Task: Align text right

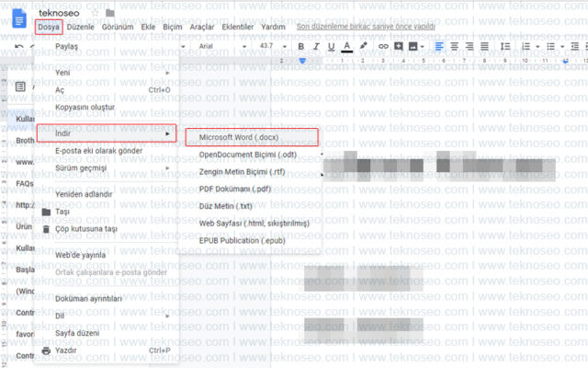Action: click(x=469, y=46)
